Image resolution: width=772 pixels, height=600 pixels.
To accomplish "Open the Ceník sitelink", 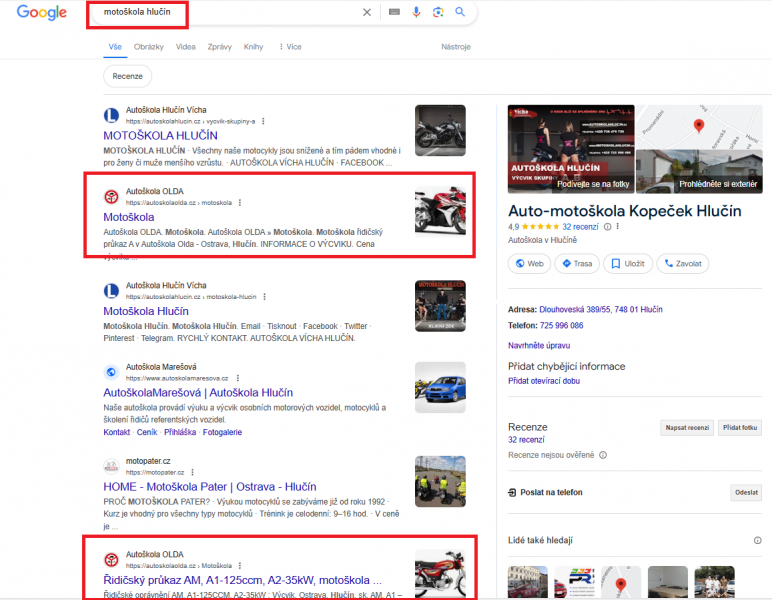I will [147, 432].
